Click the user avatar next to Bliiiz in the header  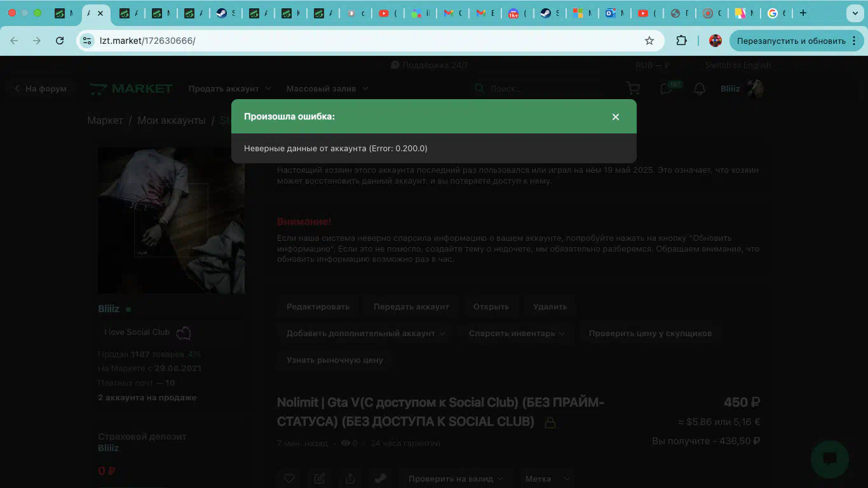(755, 88)
